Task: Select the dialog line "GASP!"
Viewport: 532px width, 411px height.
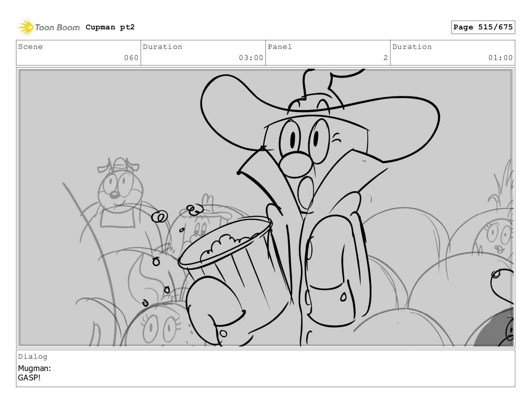Action: click(x=29, y=377)
